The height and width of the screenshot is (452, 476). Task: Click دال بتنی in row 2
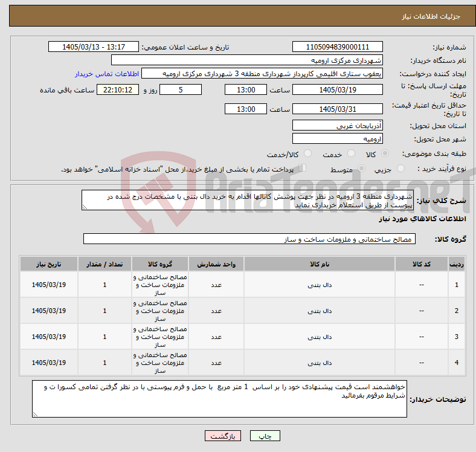coord(320,311)
